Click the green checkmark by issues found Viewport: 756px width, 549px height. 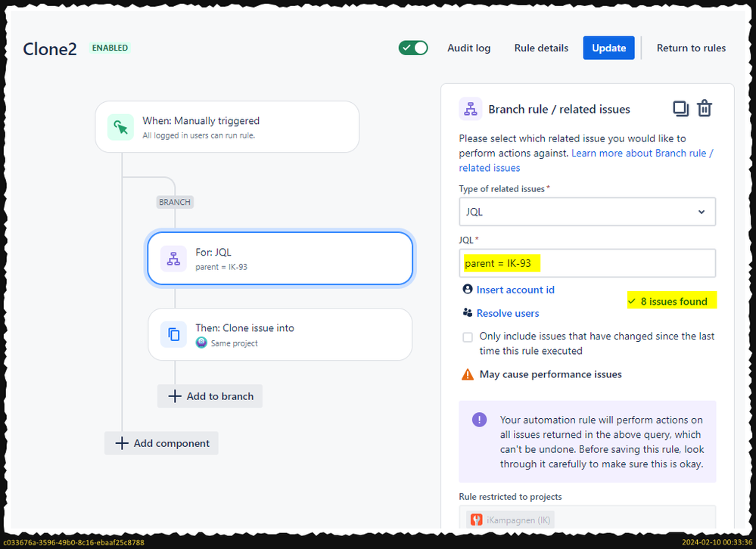click(x=632, y=302)
